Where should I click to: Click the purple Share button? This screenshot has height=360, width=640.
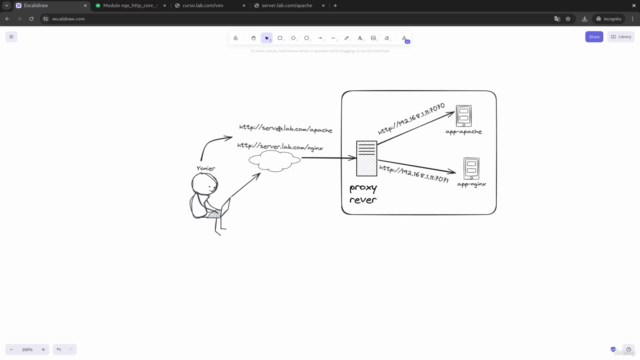(x=594, y=37)
